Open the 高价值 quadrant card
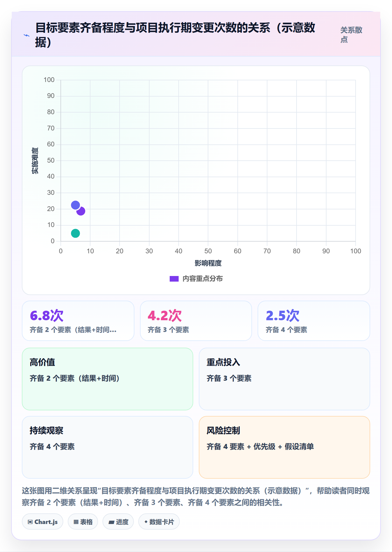 tap(108, 379)
